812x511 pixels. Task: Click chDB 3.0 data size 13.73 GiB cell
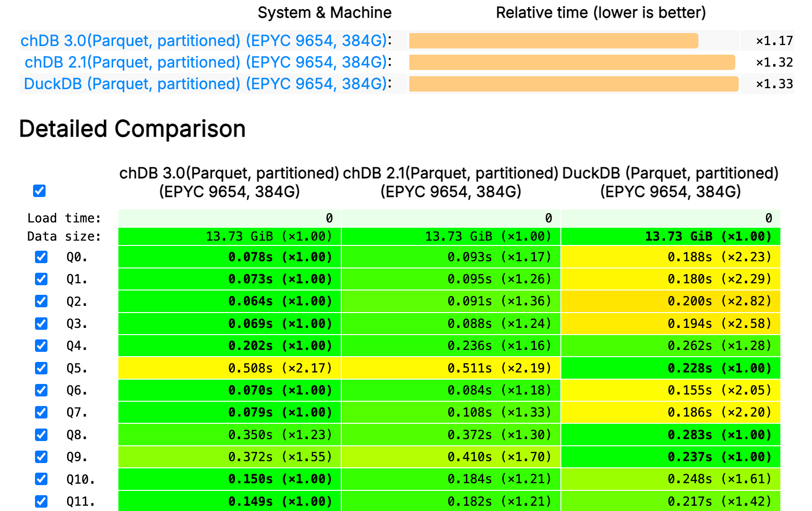tap(230, 236)
